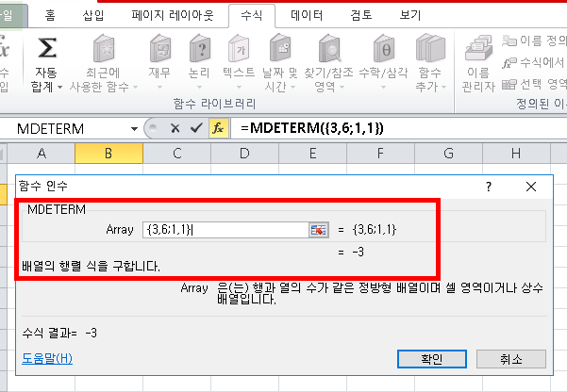Click the 선택 영역 create from selection item
This screenshot has height=392, width=567.
[535, 84]
